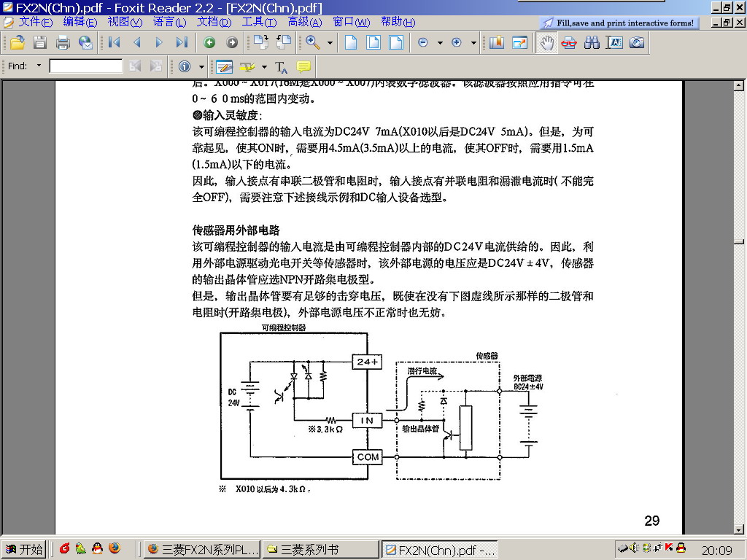The width and height of the screenshot is (747, 560).
Task: Click into the Find text field
Action: pos(86,66)
